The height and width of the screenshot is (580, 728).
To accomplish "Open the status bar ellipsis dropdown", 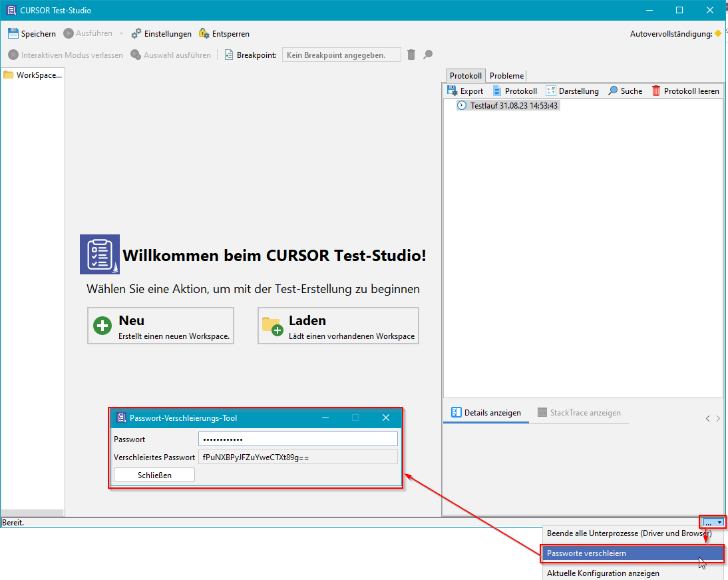I will coord(712,523).
